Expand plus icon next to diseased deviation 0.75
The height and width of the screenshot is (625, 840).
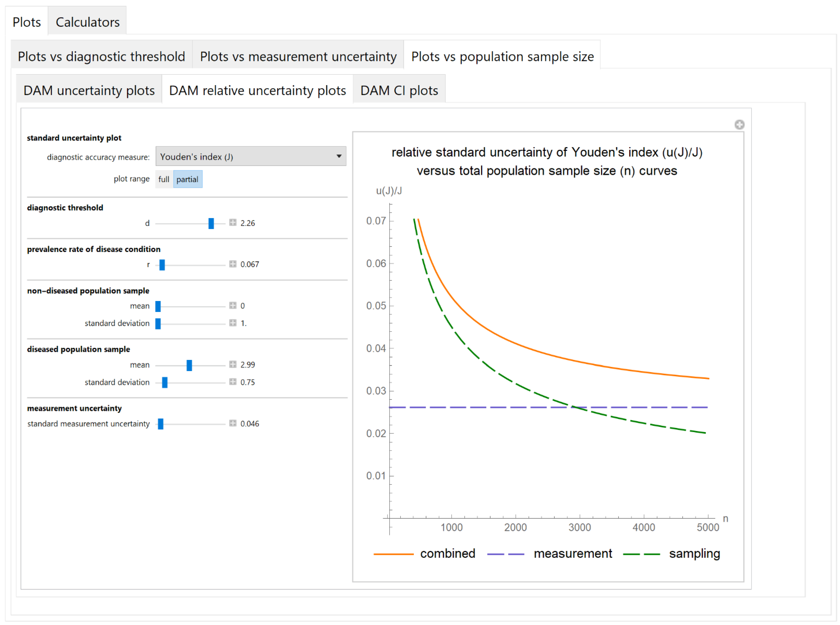click(x=233, y=382)
